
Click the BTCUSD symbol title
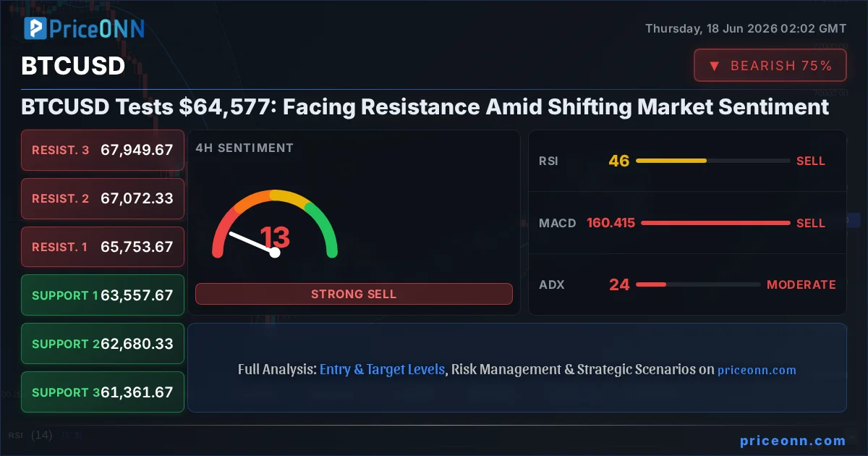pyautogui.click(x=73, y=66)
